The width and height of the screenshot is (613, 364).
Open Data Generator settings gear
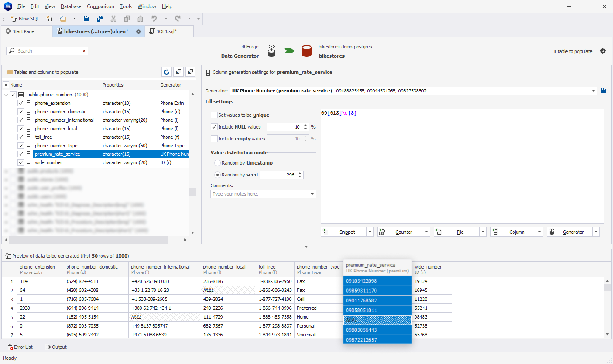[x=603, y=51]
